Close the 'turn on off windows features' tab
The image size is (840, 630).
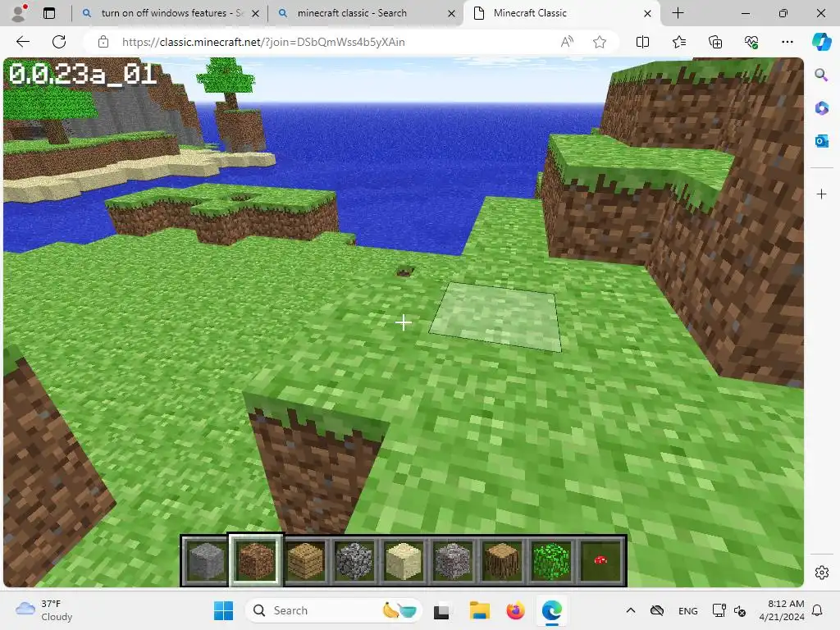[256, 13]
